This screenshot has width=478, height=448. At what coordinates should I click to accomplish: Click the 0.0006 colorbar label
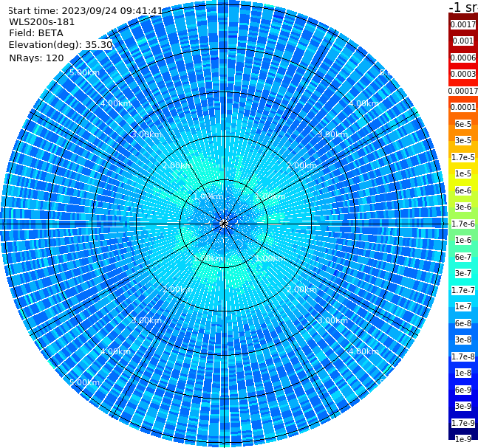tap(463, 58)
